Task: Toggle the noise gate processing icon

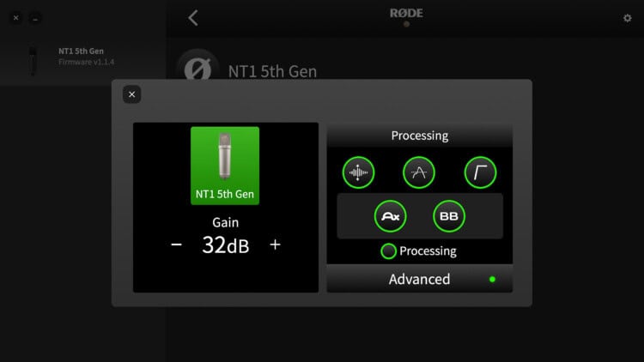Action: (x=358, y=172)
